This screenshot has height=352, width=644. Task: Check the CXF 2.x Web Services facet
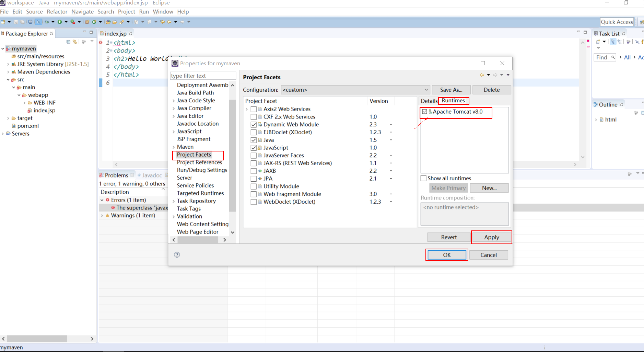(x=254, y=117)
